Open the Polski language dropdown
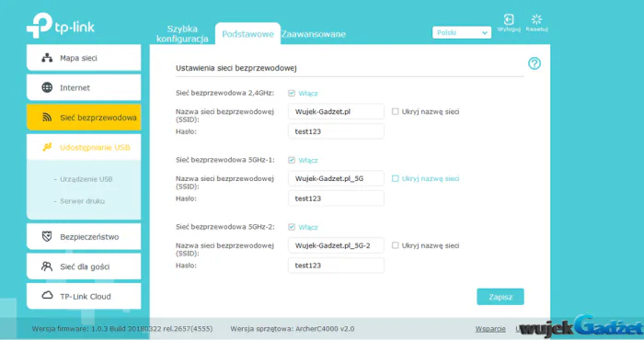 coord(462,32)
